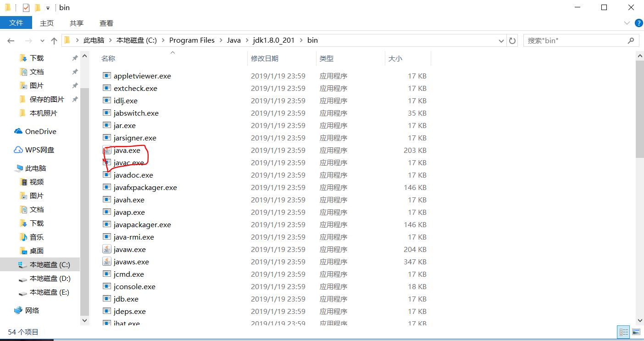Screen dimensions: 644x341
Task: Switch to the 共享 ribbon tab
Action: pos(76,22)
